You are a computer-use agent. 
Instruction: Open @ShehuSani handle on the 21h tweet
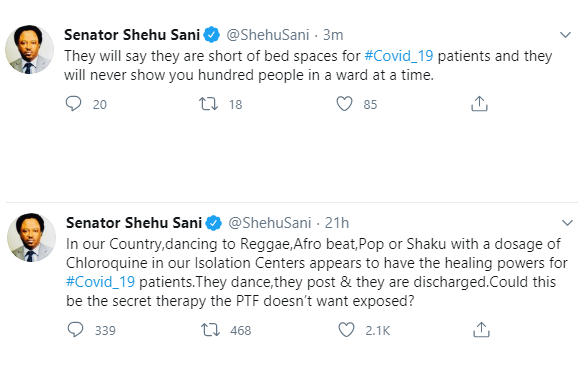pos(270,223)
